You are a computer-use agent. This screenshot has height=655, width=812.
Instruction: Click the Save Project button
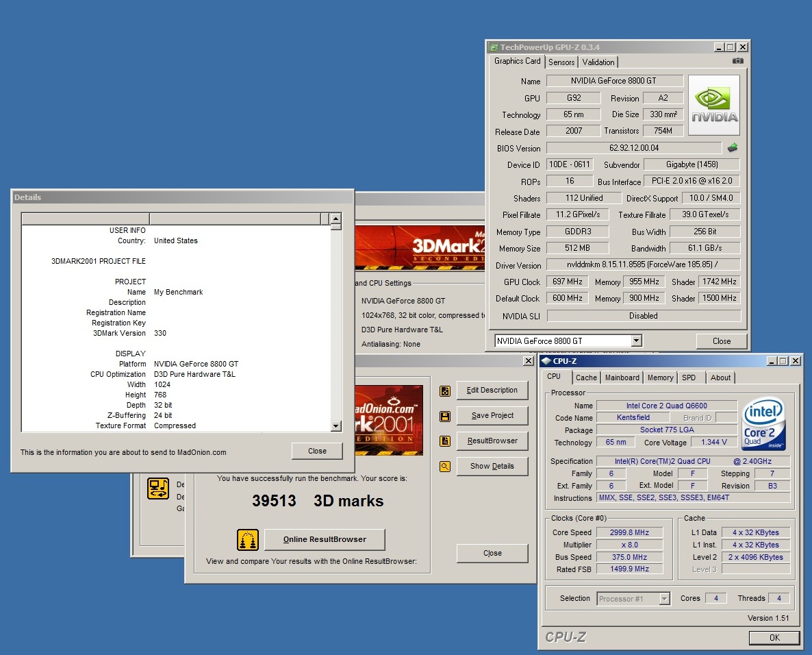pos(492,416)
